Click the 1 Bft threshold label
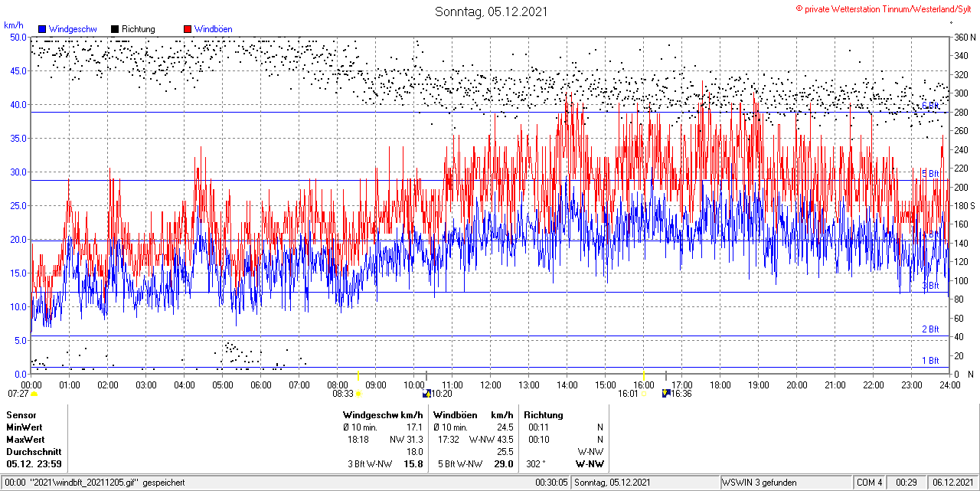This screenshot has width=980, height=491. point(929,360)
